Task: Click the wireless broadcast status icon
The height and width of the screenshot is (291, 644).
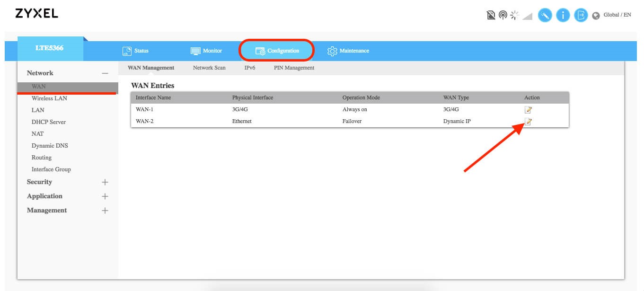Action: [503, 16]
